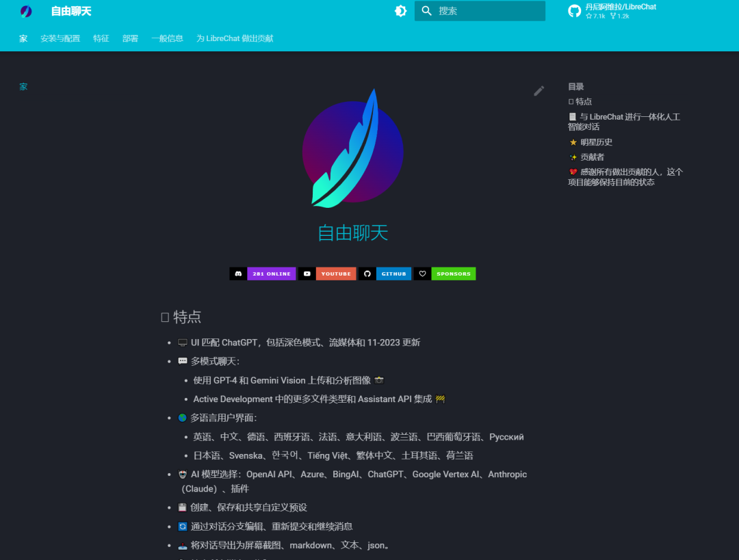Screen dimensions: 739x560
Task: Click the GitHub icon in badge row
Action: click(x=367, y=274)
